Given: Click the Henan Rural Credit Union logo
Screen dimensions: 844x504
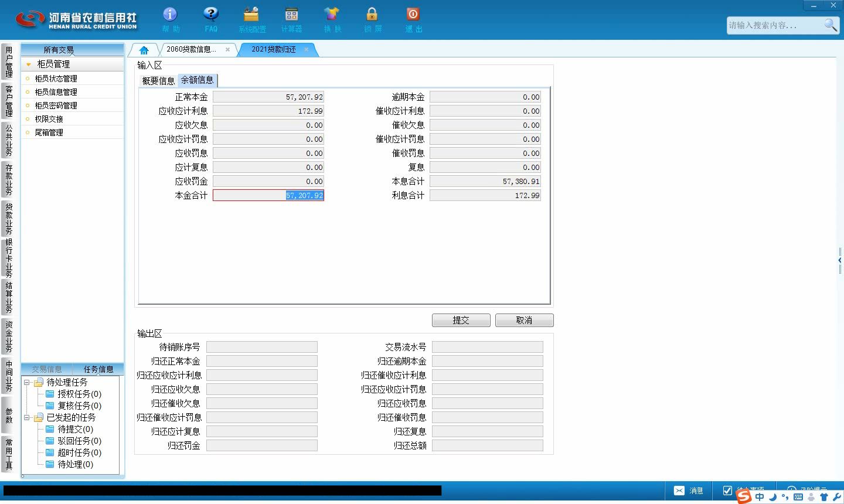Looking at the screenshot, I should coord(76,20).
